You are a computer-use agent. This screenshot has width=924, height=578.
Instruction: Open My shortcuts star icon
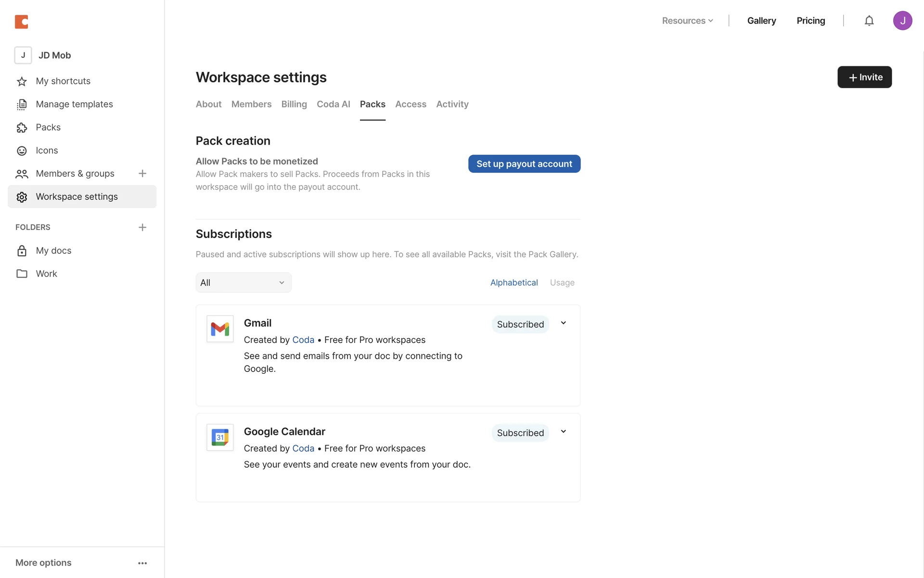pyautogui.click(x=22, y=81)
